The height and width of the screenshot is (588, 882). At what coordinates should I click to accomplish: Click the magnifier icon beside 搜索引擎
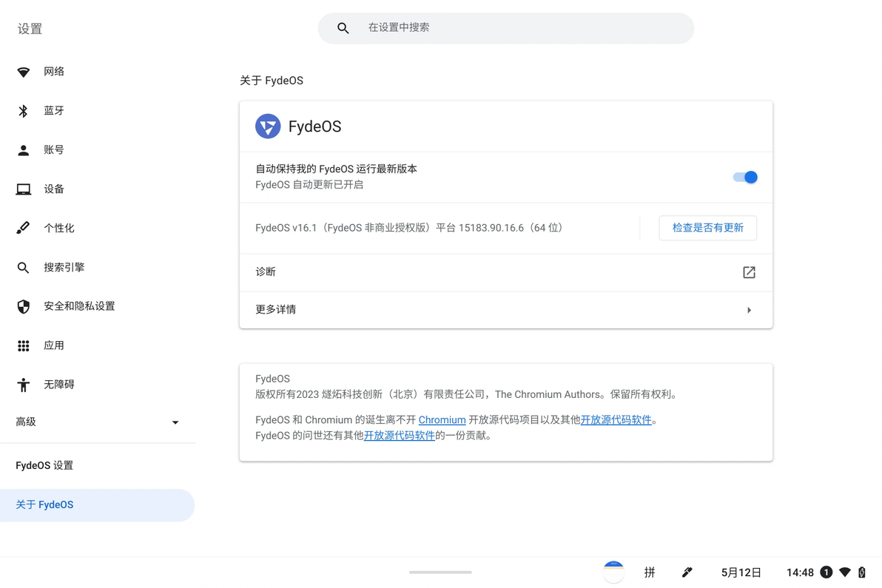pyautogui.click(x=23, y=268)
